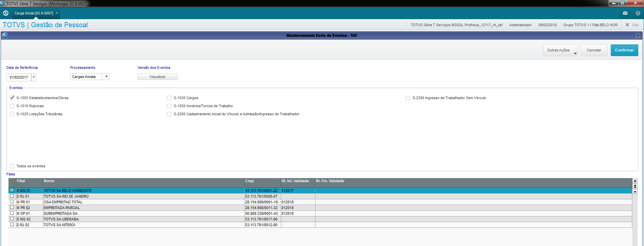This screenshot has width=644, height=246.
Task: Unmark the D MG 01 filial row checkbox
Action: click(12, 191)
